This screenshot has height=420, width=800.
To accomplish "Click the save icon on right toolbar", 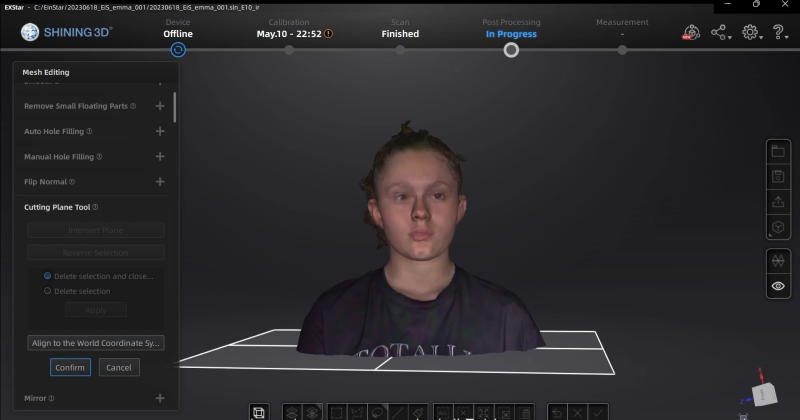I will tap(778, 177).
